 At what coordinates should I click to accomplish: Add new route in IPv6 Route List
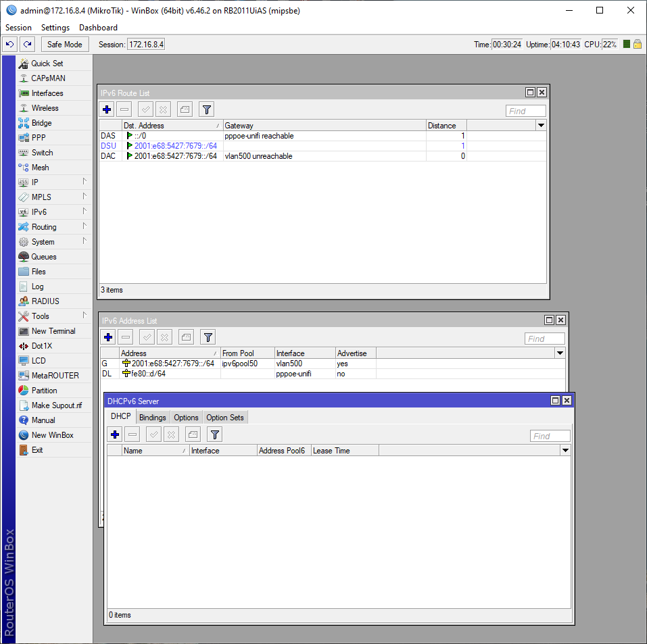pos(107,109)
